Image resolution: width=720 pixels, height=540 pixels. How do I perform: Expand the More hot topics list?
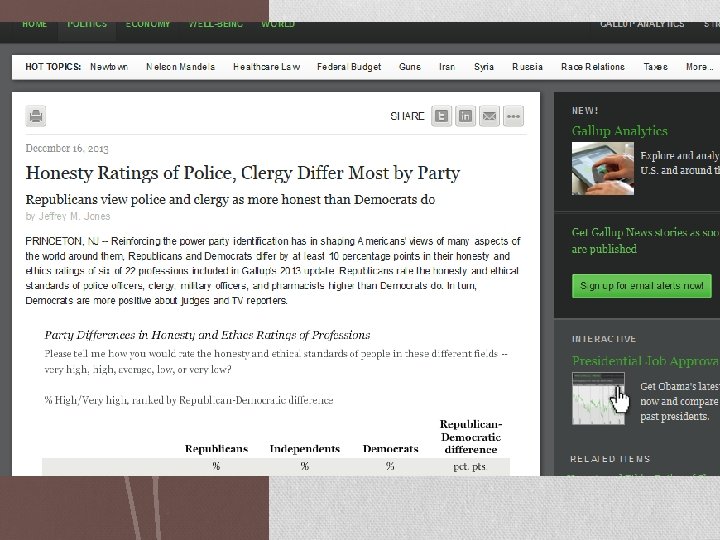[x=699, y=67]
